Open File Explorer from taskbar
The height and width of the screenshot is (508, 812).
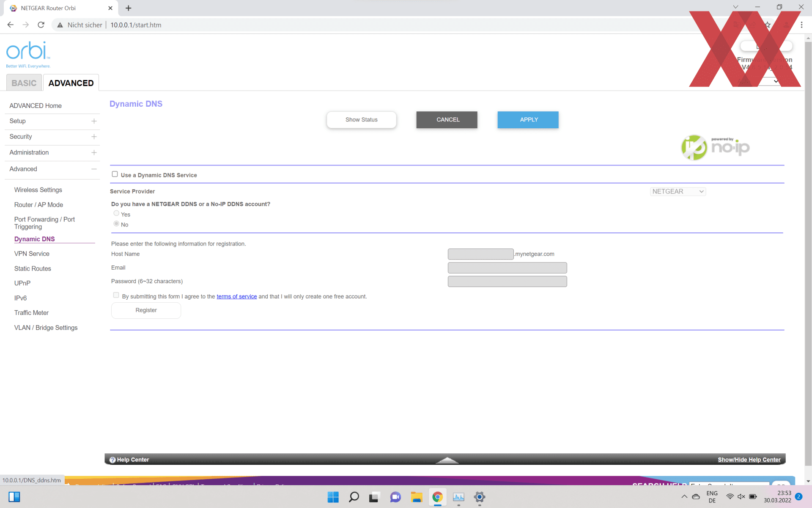point(417,497)
